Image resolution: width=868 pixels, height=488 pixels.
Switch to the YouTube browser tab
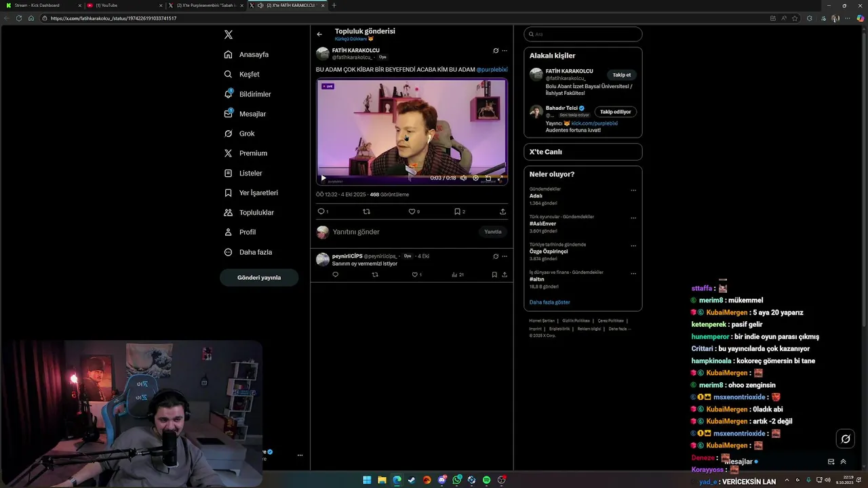click(124, 5)
